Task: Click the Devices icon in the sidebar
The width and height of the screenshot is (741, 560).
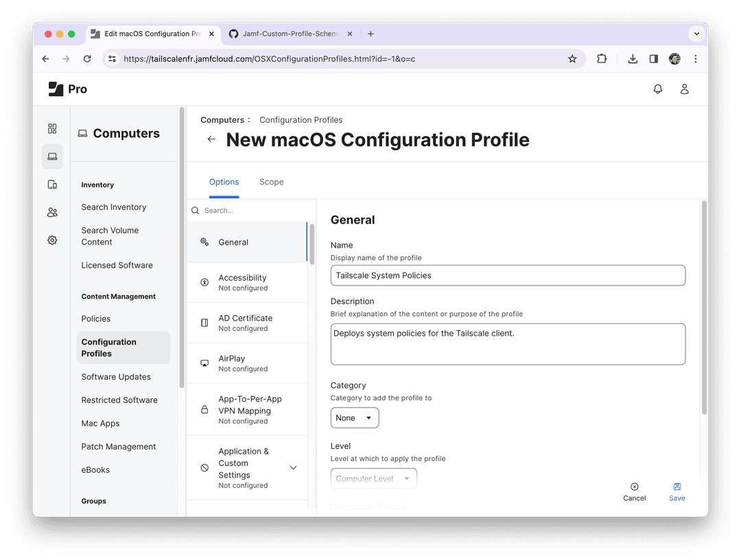Action: [x=52, y=184]
